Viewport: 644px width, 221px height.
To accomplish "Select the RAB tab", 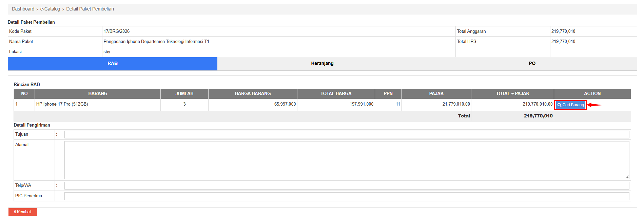I will tap(113, 64).
